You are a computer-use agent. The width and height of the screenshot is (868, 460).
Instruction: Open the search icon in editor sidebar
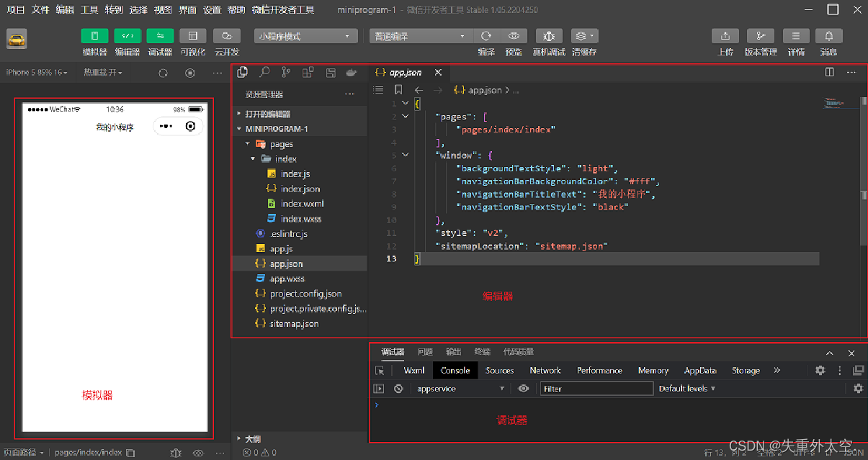pyautogui.click(x=264, y=72)
